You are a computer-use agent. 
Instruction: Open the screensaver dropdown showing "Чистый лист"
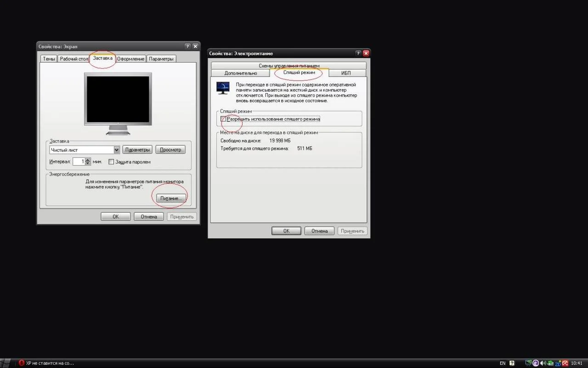tap(85, 150)
